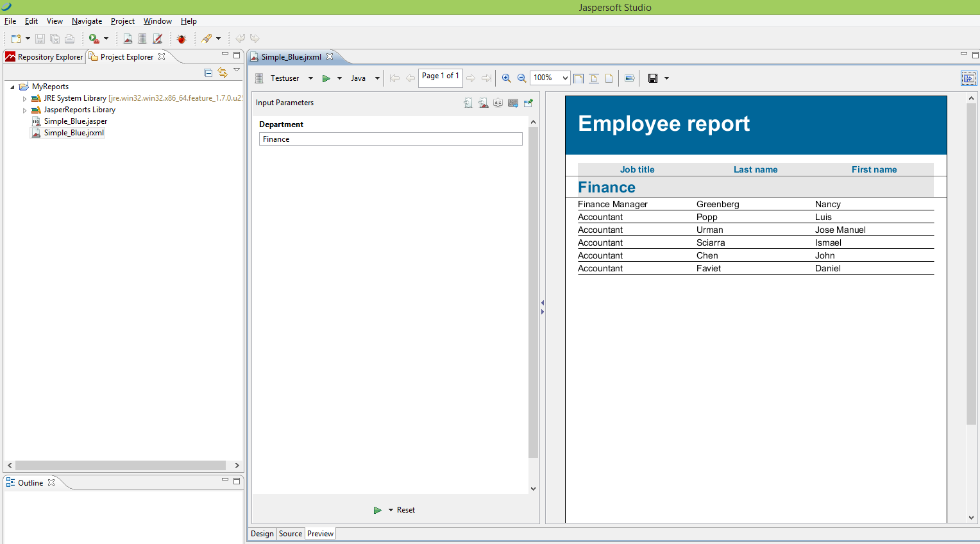The image size is (980, 544).
Task: Open the Window menu
Action: [x=157, y=21]
